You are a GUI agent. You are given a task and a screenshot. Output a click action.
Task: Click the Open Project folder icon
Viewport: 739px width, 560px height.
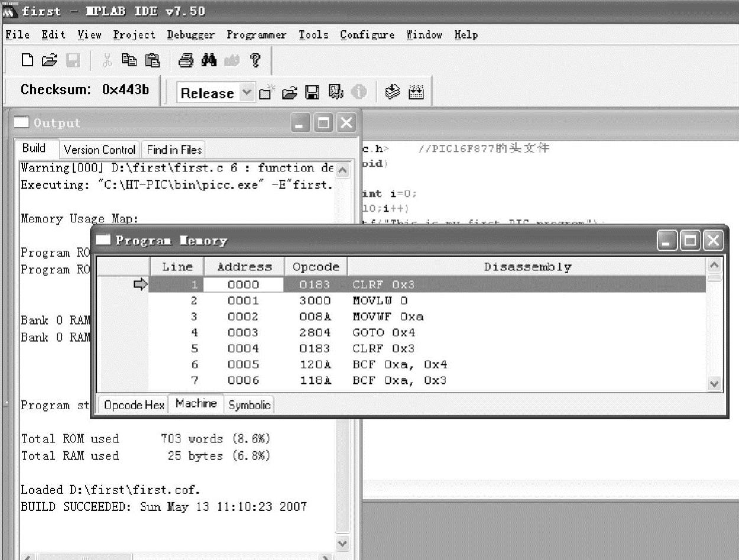pos(289,92)
